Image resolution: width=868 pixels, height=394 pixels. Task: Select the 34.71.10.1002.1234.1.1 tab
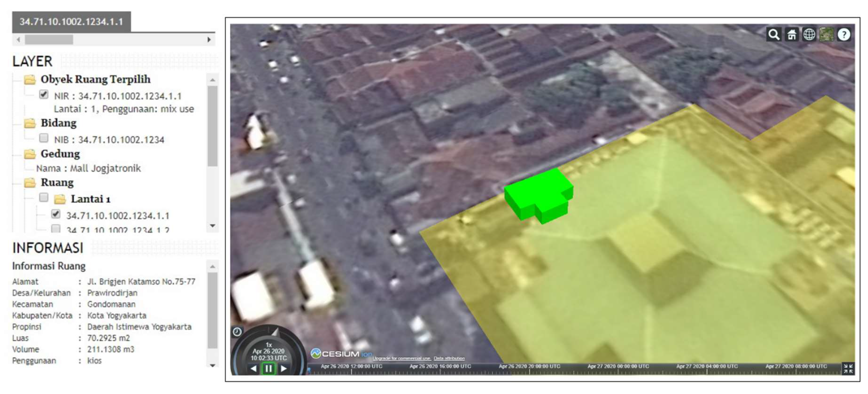71,22
